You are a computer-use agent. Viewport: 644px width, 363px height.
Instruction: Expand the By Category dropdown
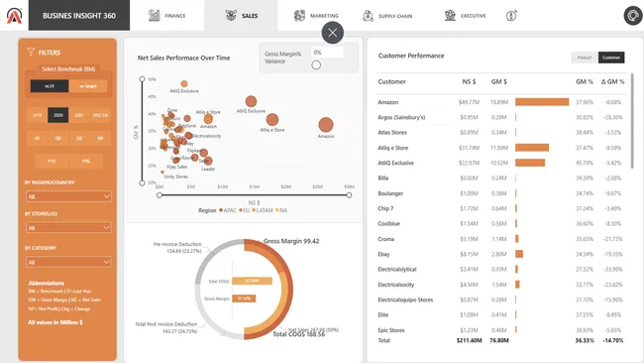tap(68, 262)
